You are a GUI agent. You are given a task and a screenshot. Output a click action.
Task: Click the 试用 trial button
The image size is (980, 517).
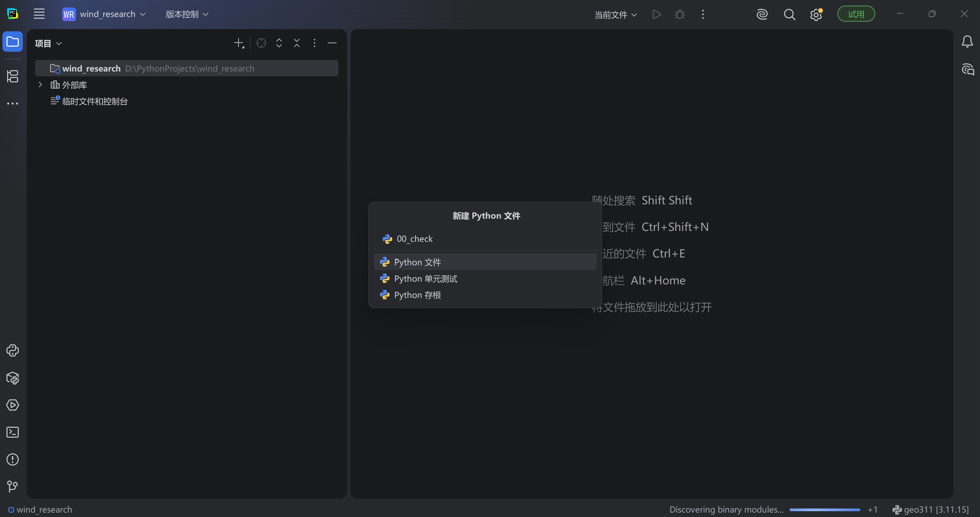point(856,14)
